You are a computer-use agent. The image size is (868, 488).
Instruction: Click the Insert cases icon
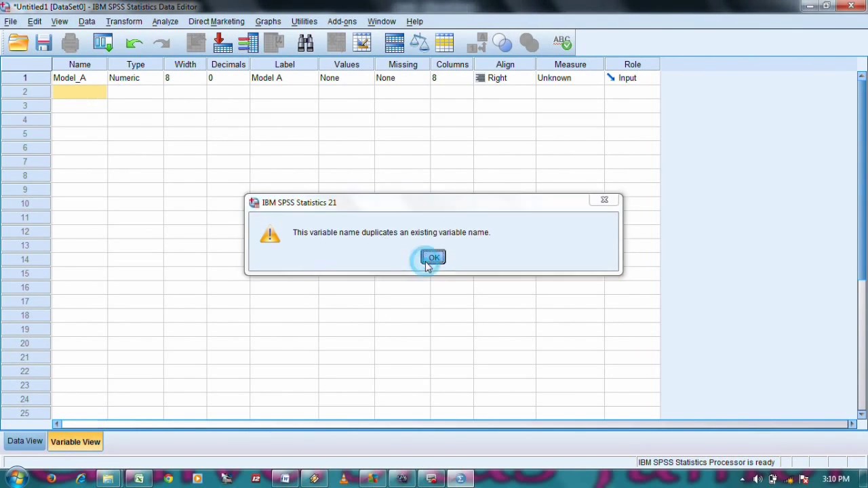coord(336,43)
